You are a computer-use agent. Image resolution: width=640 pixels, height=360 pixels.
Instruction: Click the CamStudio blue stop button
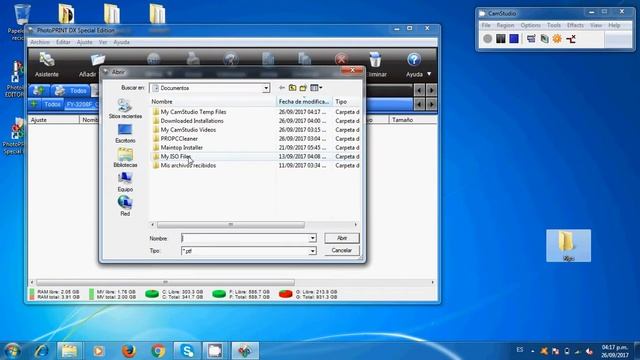click(x=514, y=39)
